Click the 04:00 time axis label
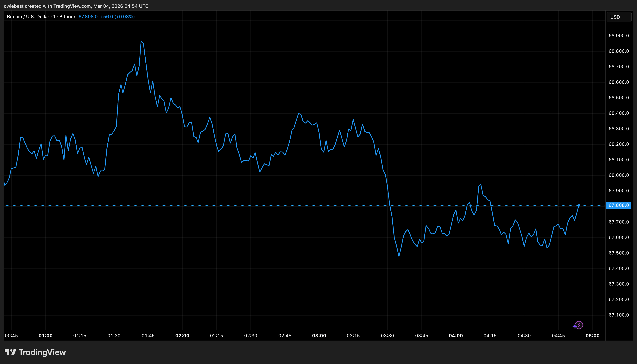The height and width of the screenshot is (364, 637). (x=456, y=336)
